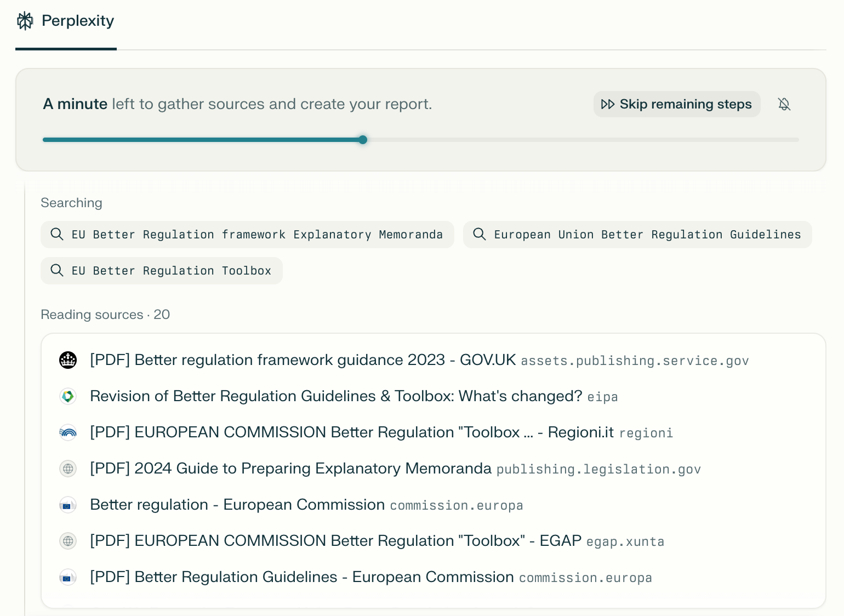Click Skip remaining steps button
The width and height of the screenshot is (844, 616).
[677, 104]
